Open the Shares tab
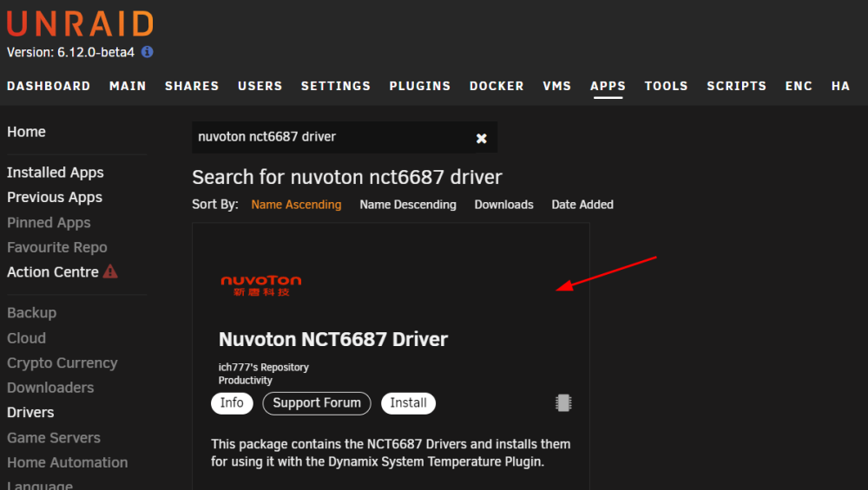This screenshot has width=868, height=490. (x=192, y=86)
